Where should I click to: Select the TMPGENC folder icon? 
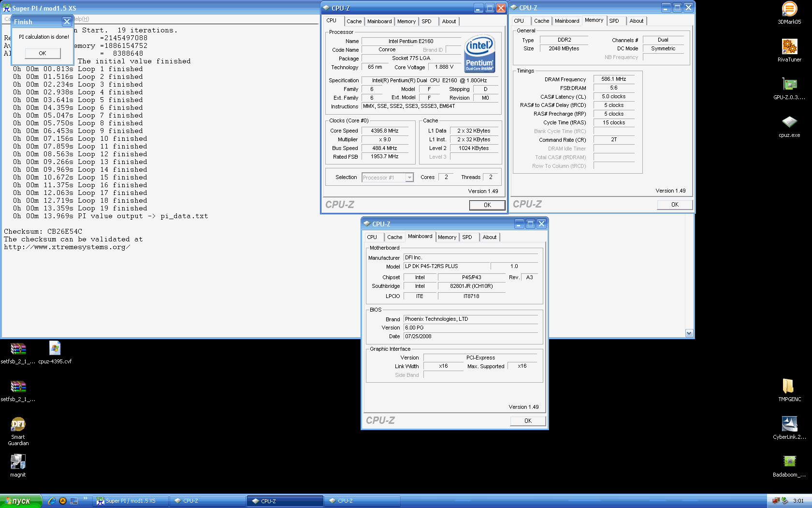[788, 386]
